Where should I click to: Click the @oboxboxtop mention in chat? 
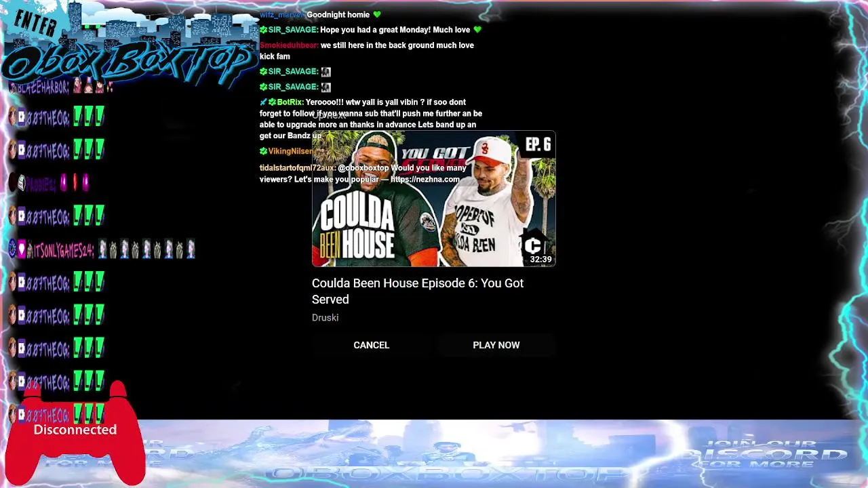(x=363, y=167)
